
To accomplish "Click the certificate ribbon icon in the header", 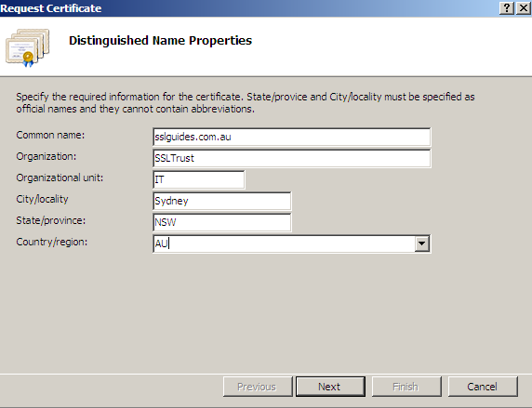I will (x=28, y=47).
